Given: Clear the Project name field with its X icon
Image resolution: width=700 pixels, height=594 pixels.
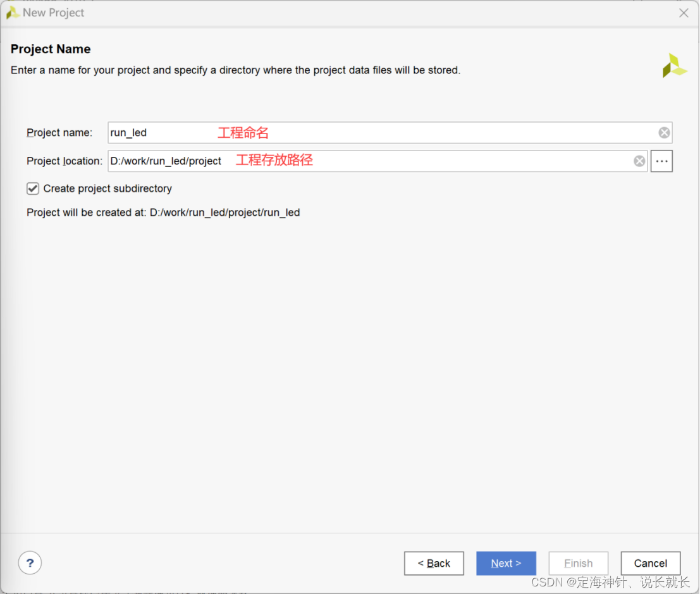Looking at the screenshot, I should pyautogui.click(x=664, y=133).
